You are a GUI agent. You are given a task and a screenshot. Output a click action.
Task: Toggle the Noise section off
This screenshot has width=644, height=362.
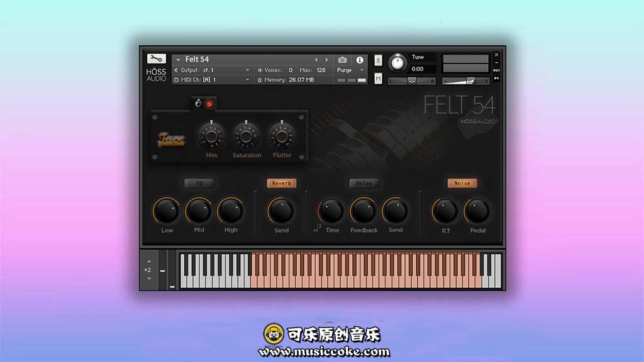pos(462,183)
